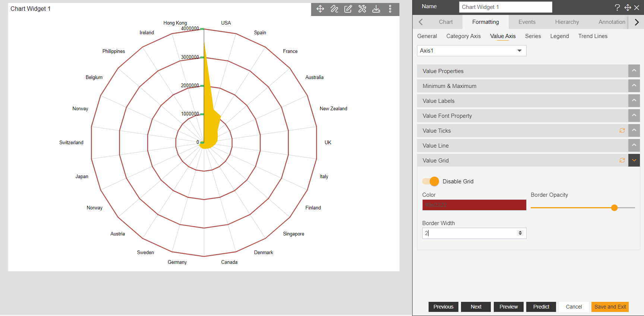The height and width of the screenshot is (316, 644).
Task: Close the properties panel with X icon
Action: point(637,7)
